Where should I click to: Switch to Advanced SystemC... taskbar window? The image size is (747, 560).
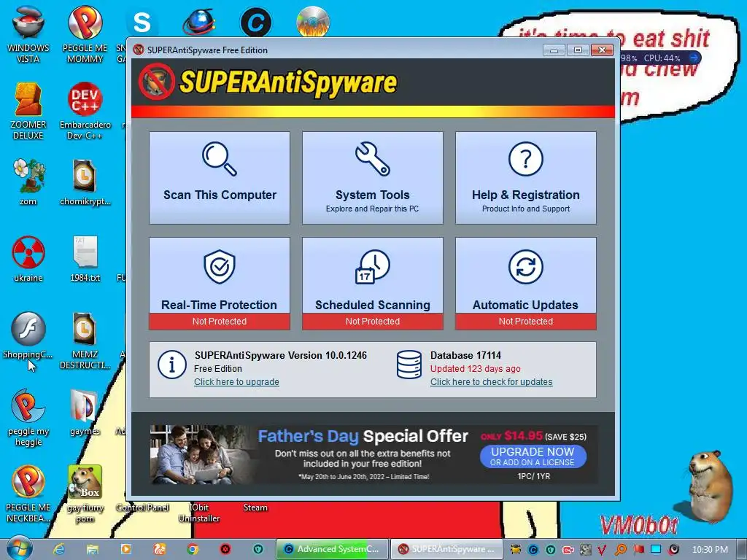[332, 549]
